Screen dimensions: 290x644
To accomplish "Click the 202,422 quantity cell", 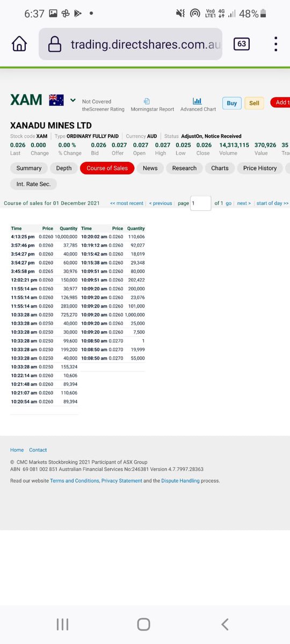I will (136, 280).
